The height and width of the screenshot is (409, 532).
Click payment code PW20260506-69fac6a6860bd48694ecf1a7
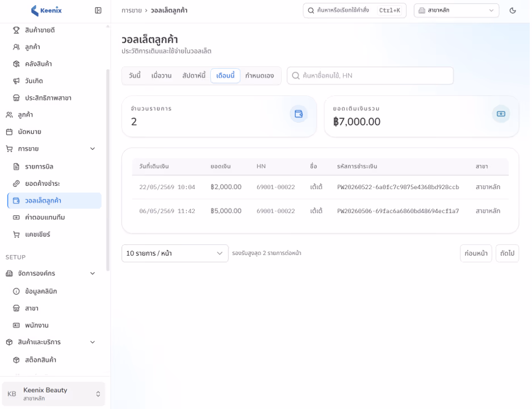pyautogui.click(x=398, y=211)
